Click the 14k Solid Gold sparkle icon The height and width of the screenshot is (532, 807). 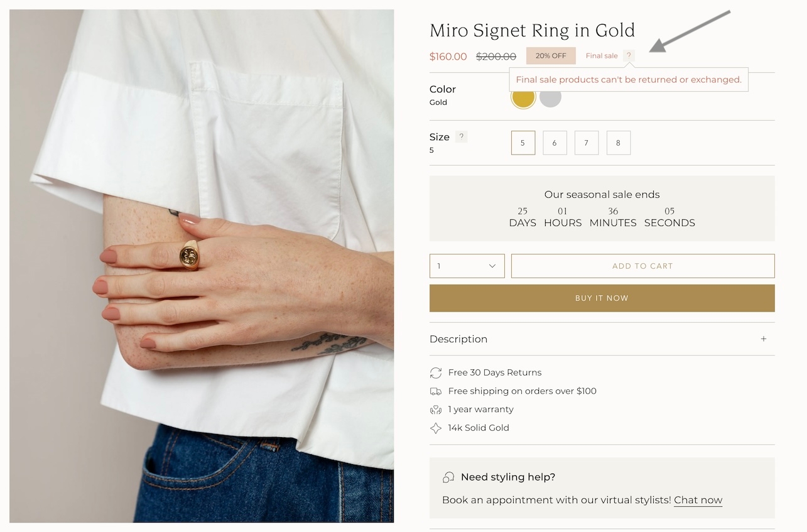[436, 428]
